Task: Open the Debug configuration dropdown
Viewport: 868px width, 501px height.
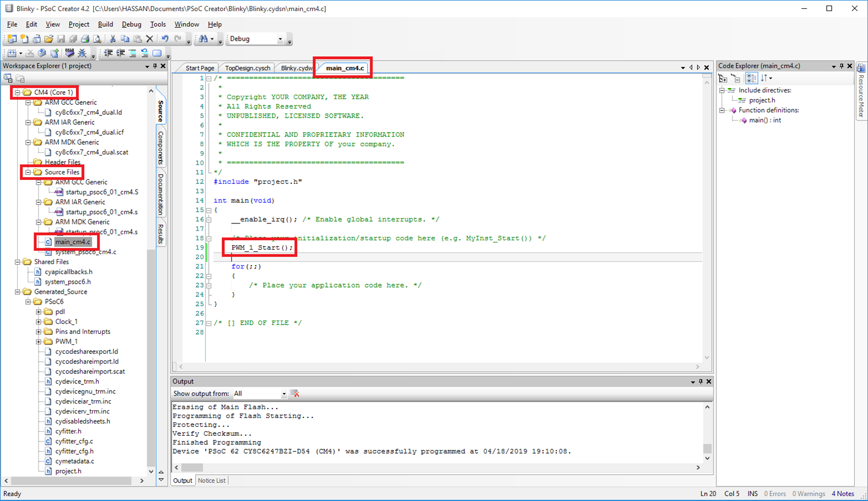Action: 280,39
